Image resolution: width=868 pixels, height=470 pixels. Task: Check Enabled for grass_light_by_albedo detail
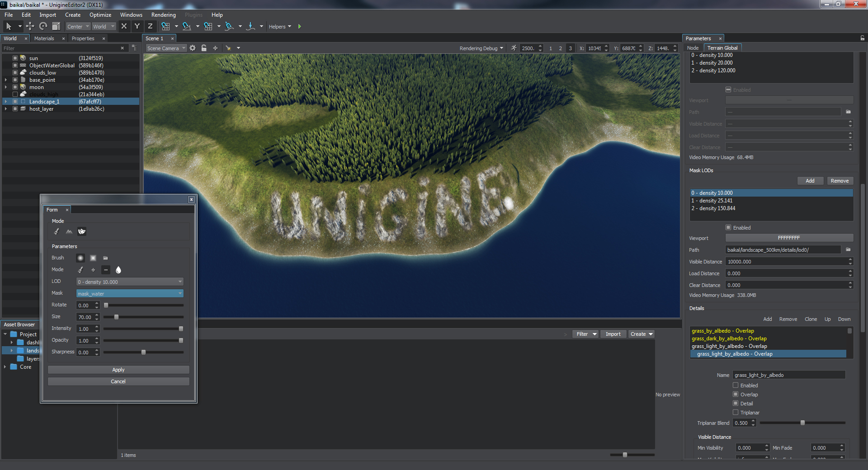point(736,385)
